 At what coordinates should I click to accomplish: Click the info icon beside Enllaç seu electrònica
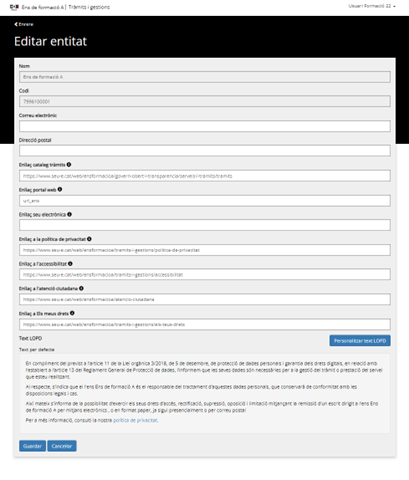click(69, 214)
